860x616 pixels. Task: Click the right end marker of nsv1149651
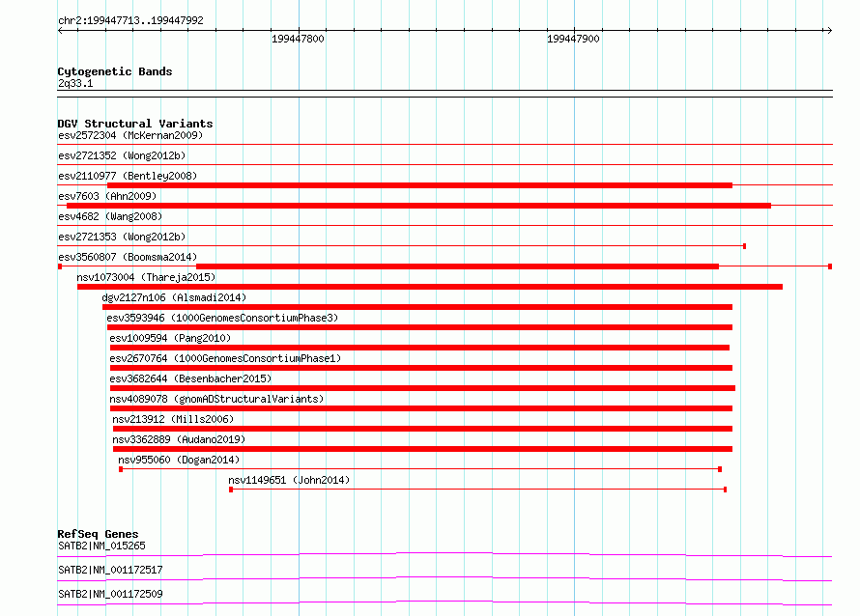725,490
